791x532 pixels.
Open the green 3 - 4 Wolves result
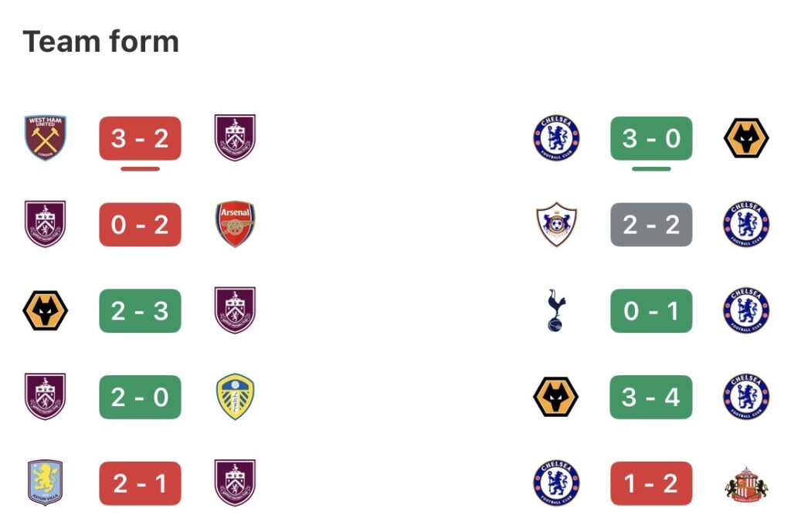click(651, 397)
